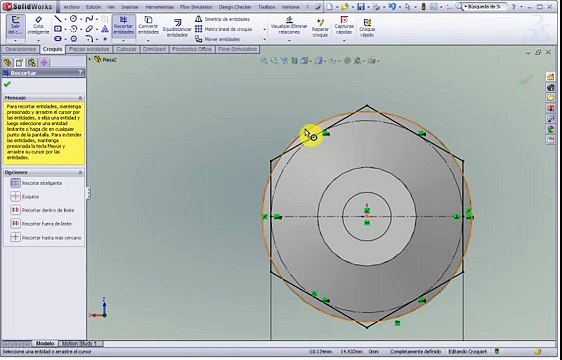The image size is (562, 360).
Task: Open dropdown under Recortar entidades
Action: pos(124,41)
